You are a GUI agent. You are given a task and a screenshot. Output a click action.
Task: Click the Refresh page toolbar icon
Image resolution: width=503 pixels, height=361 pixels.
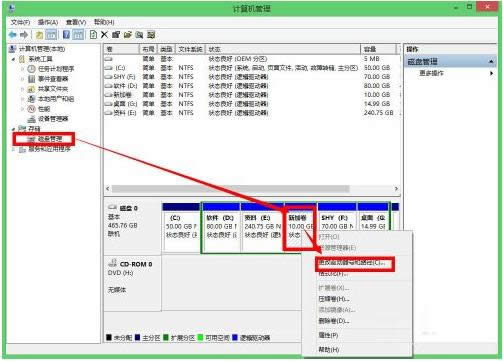94,34
